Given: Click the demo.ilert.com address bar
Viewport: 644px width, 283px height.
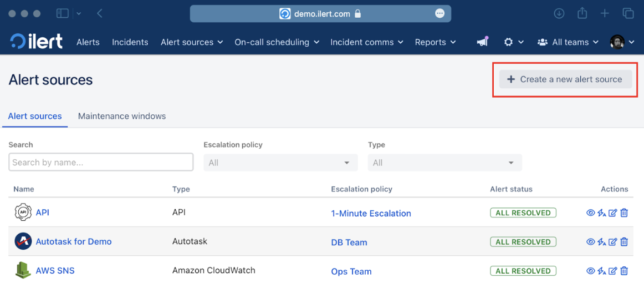Looking at the screenshot, I should coord(320,13).
